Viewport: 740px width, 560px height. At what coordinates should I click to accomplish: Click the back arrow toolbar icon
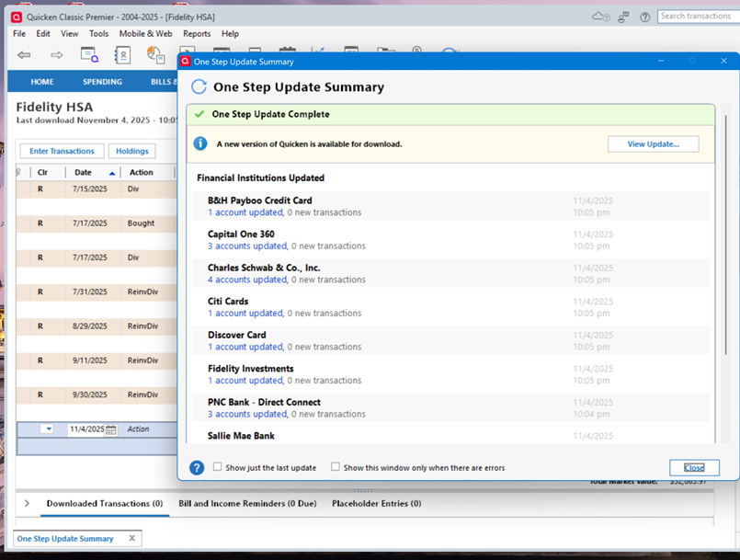point(24,55)
